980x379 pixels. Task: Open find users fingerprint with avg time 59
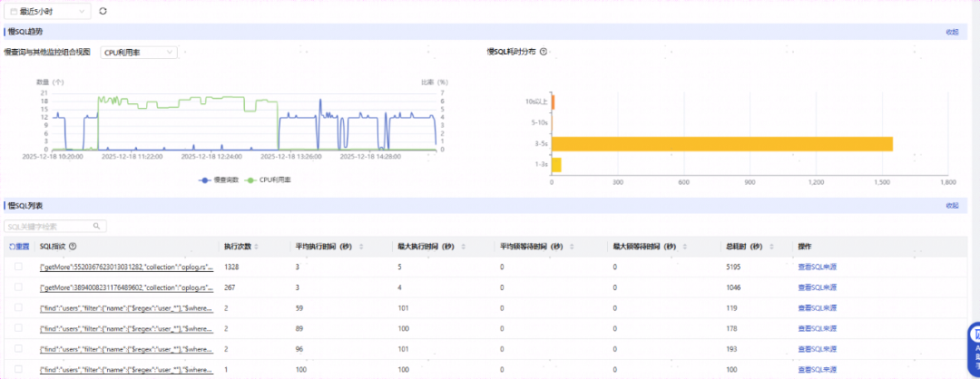[127, 308]
